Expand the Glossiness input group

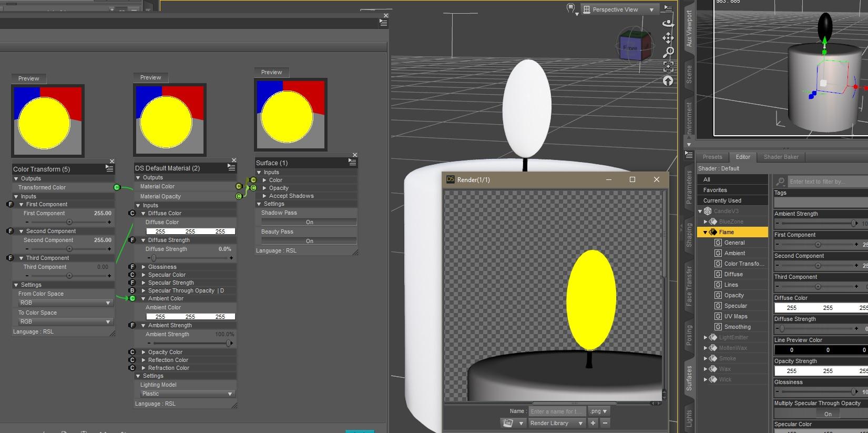pos(143,267)
